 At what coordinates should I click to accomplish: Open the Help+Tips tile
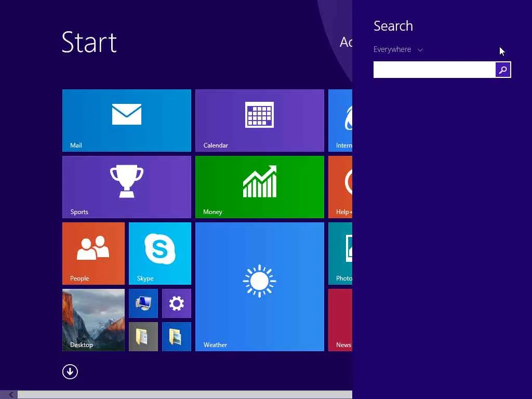pos(340,187)
